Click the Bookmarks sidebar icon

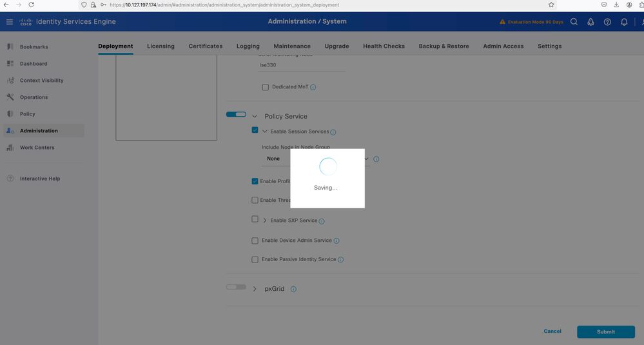10,47
